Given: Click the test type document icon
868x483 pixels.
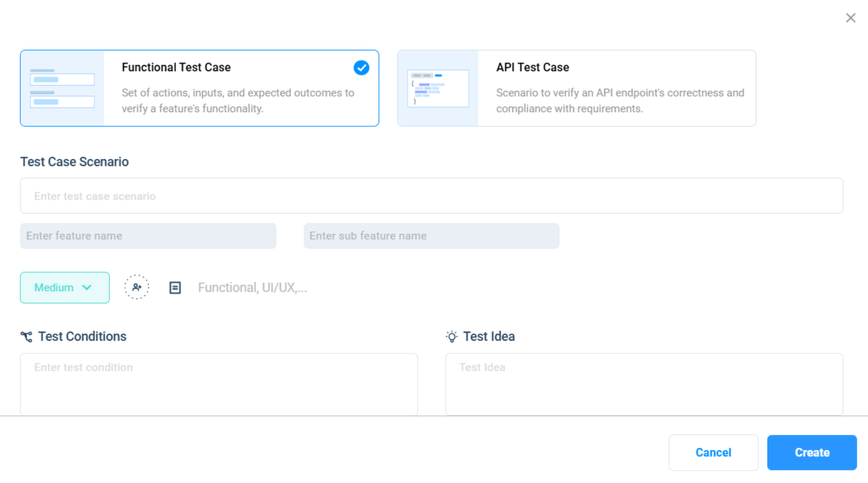Looking at the screenshot, I should pyautogui.click(x=175, y=287).
